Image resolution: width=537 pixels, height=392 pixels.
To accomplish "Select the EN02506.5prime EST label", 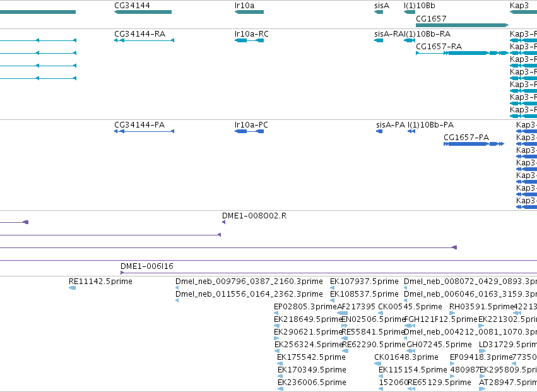I will 374,319.
